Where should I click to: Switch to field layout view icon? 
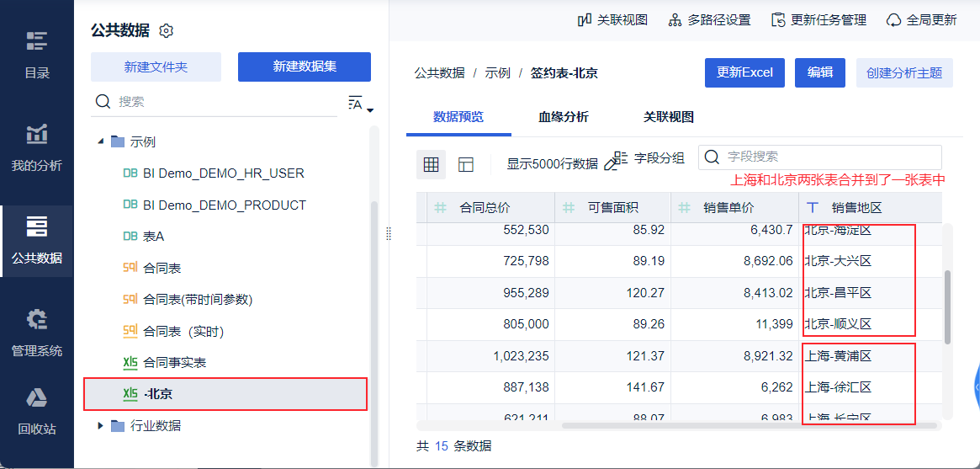[466, 164]
